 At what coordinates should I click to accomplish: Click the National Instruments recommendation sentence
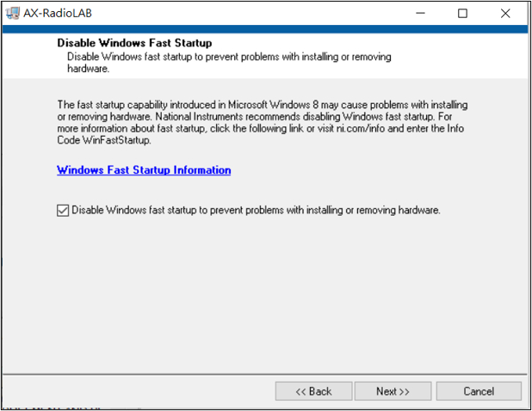tap(294, 117)
